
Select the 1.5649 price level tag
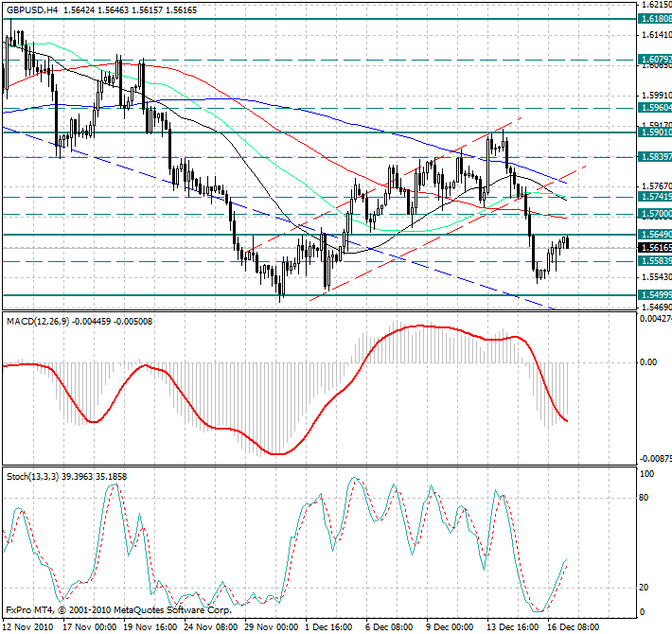tap(655, 234)
